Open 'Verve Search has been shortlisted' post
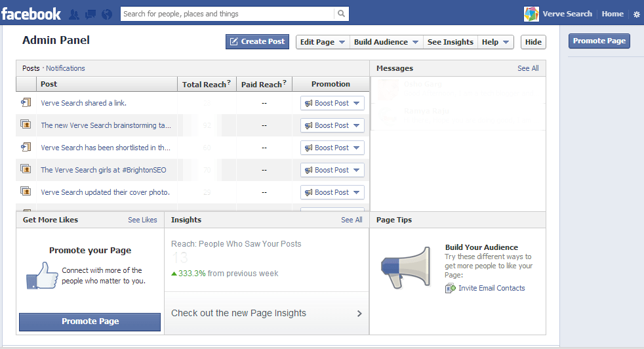Screen dimensions: 644x349 point(106,148)
